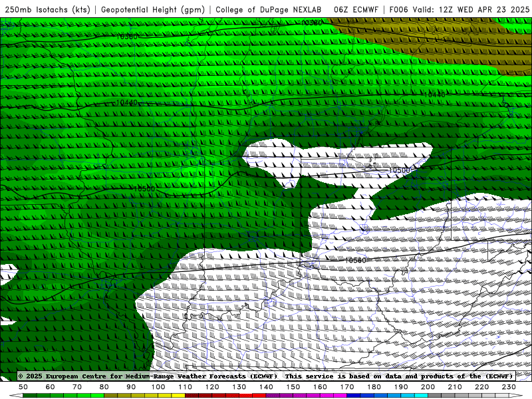Click the legend value 140
This screenshot has height=399, width=532.
266,387
